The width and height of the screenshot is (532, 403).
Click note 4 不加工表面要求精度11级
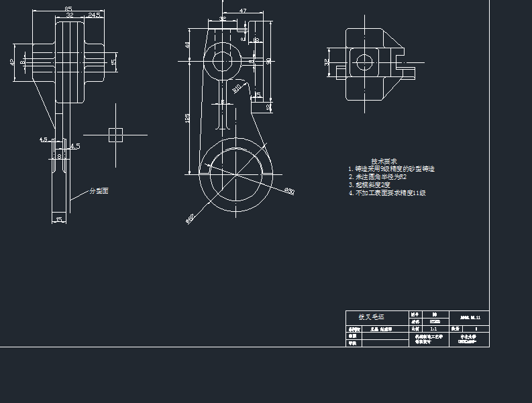tap(387, 193)
